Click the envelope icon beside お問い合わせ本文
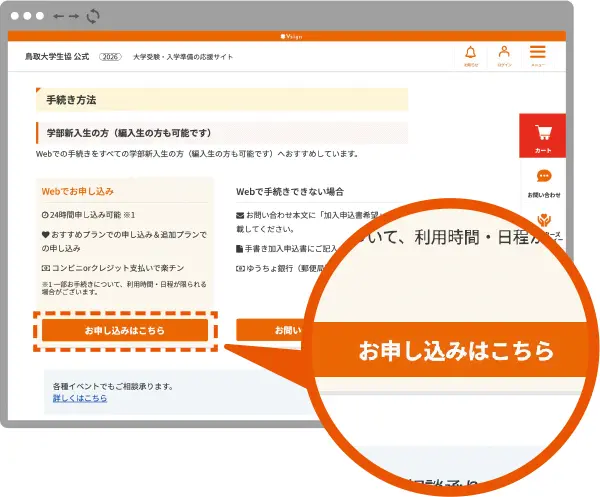This screenshot has width=600, height=497. (x=240, y=215)
